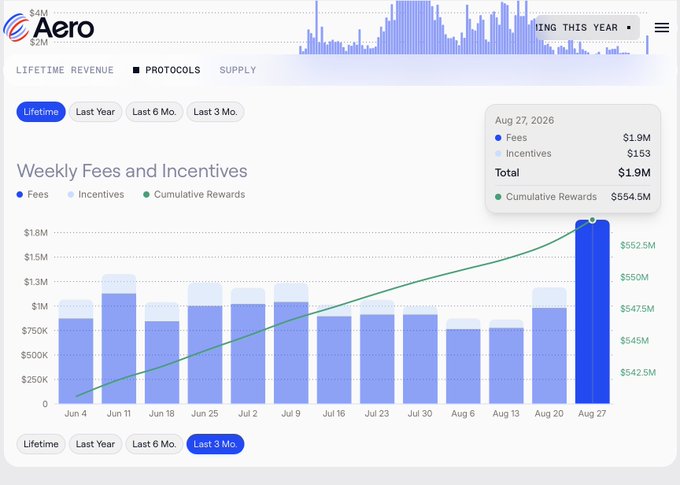Select the top Lifetime range pill
680x485 pixels.
[x=41, y=112]
